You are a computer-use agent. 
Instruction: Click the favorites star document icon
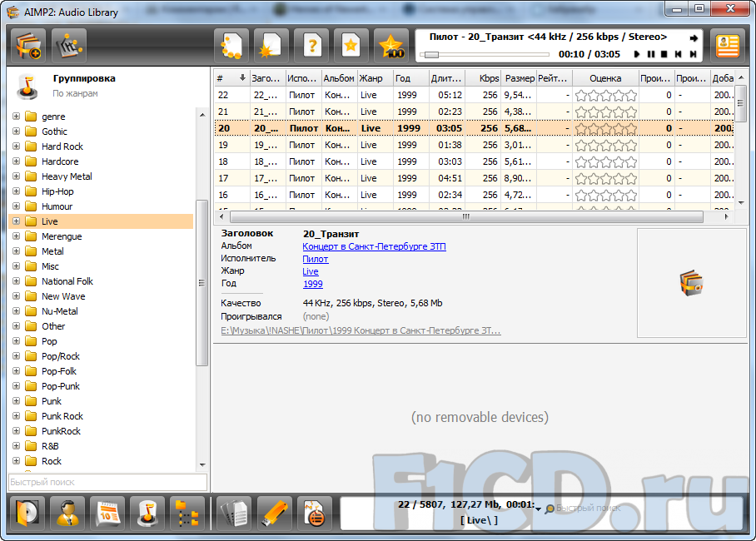[x=351, y=47]
